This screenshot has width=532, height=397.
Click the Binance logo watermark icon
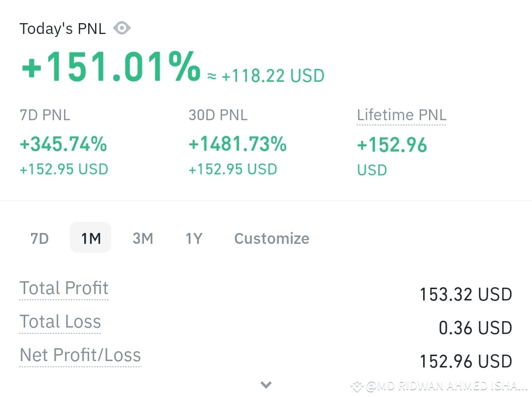tap(357, 386)
